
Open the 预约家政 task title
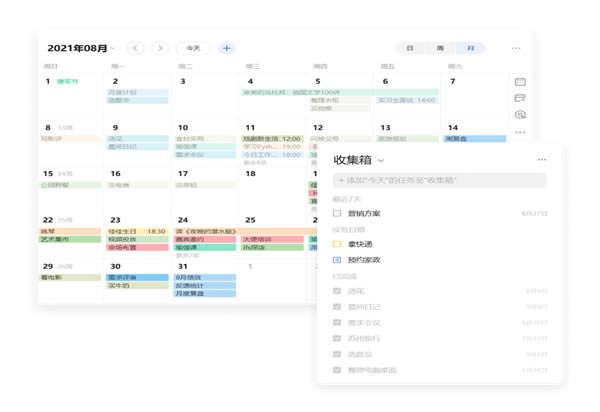[x=364, y=260]
